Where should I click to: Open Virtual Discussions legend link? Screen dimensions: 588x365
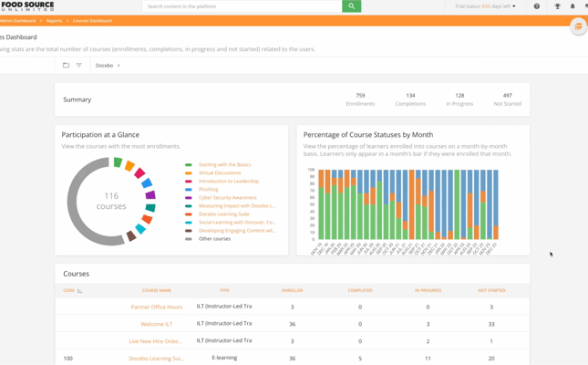pyautogui.click(x=220, y=172)
